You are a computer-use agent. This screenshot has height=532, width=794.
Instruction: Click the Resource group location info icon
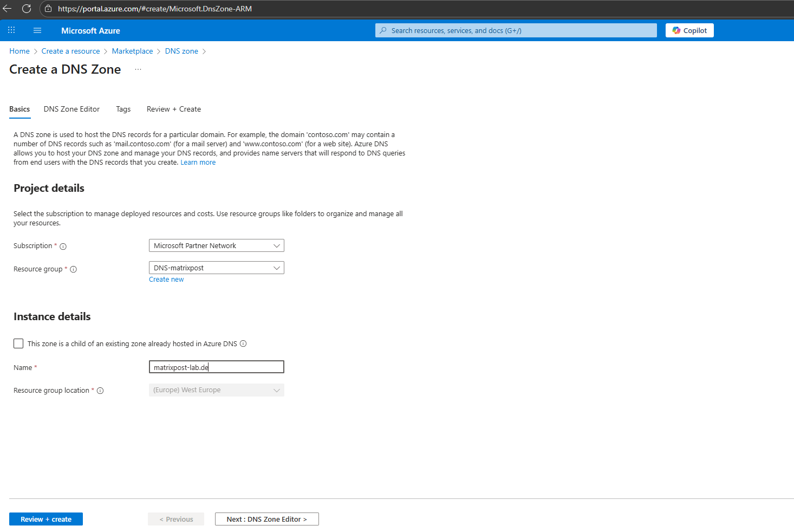100,391
